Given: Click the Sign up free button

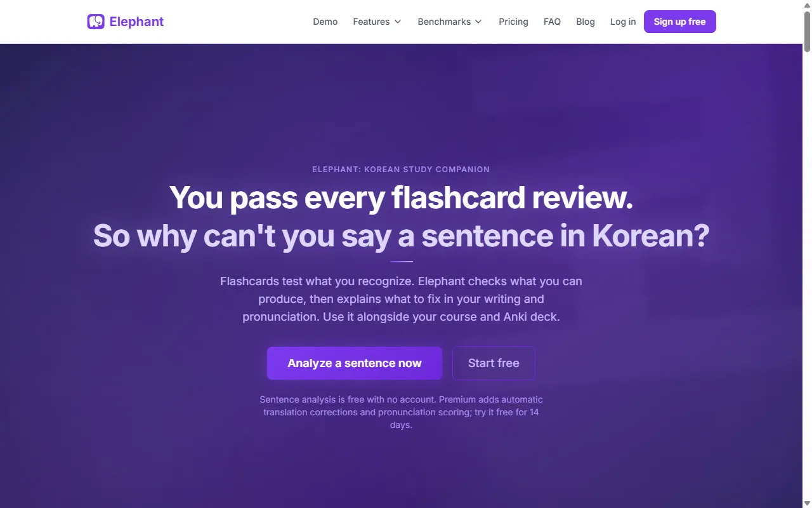Looking at the screenshot, I should (680, 22).
